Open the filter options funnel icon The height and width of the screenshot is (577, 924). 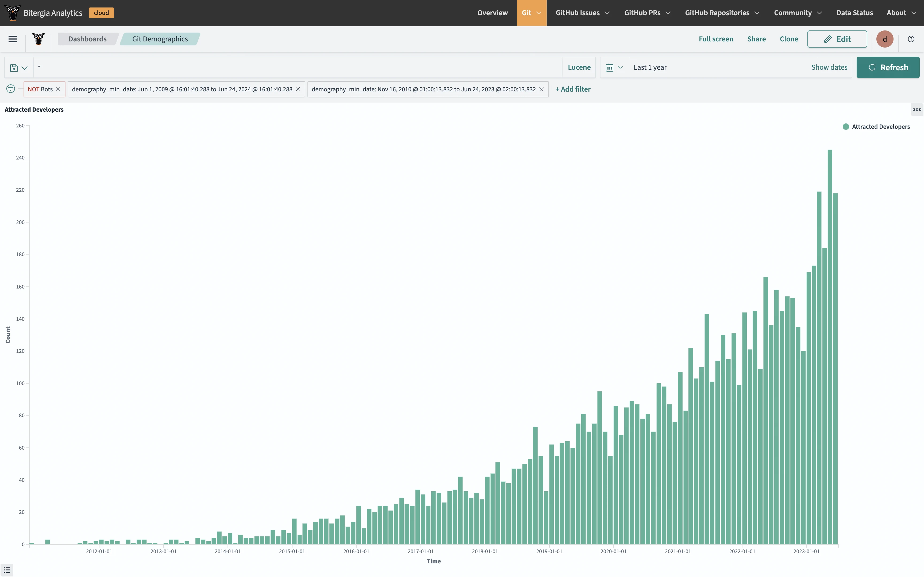click(11, 89)
